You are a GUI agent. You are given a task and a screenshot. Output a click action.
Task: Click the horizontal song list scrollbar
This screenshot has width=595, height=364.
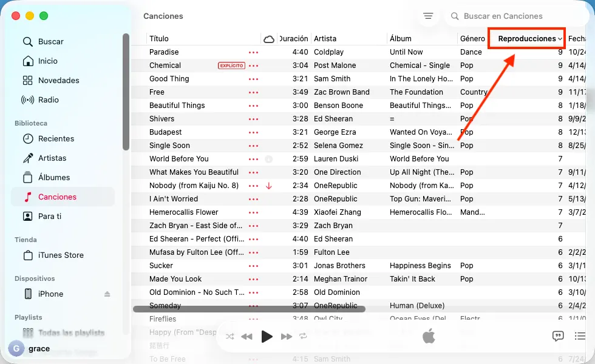(249, 309)
